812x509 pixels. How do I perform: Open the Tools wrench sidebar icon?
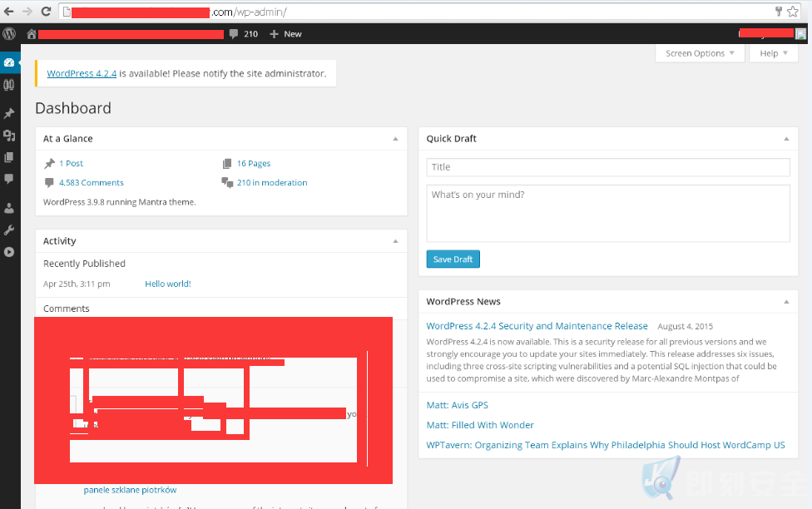9,230
